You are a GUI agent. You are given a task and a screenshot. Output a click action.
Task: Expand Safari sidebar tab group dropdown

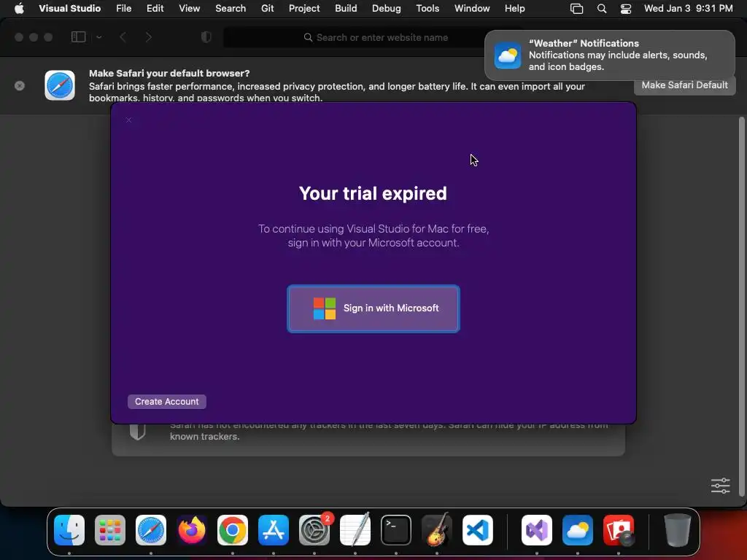coord(99,36)
